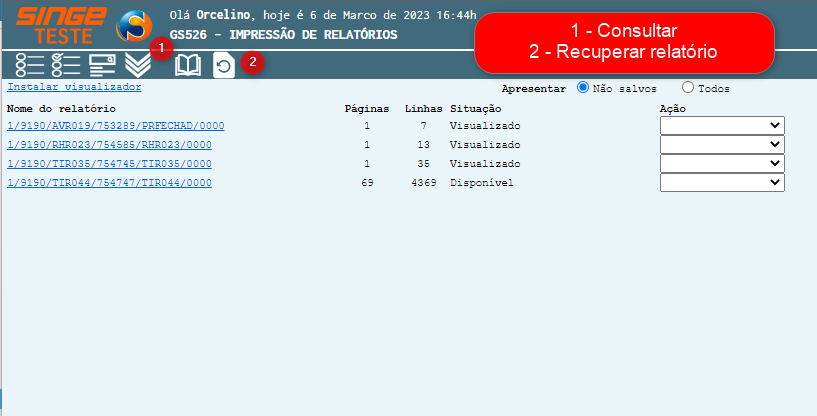This screenshot has height=416, width=817.
Task: Click the round orange S logo
Action: [136, 25]
